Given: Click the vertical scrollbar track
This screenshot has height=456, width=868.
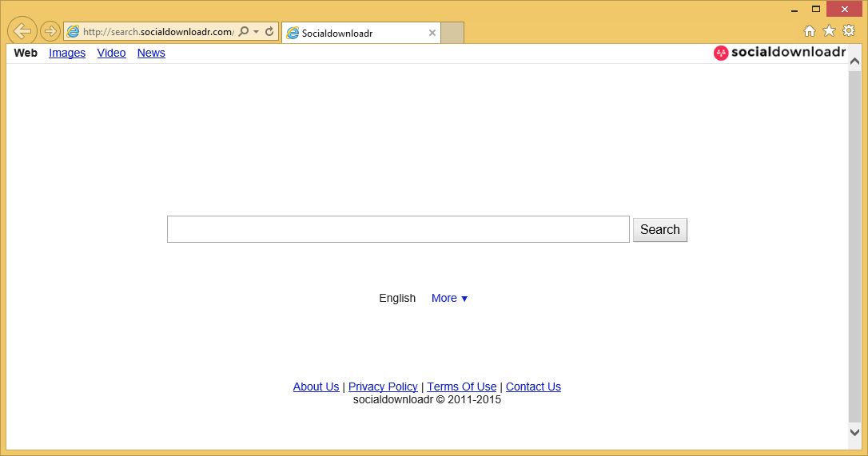Looking at the screenshot, I should point(854,246).
